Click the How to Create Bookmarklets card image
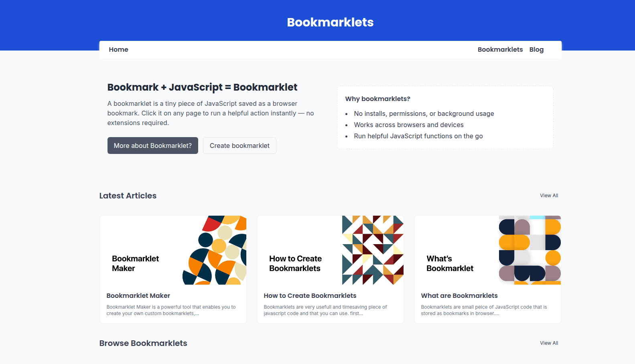This screenshot has height=364, width=635. [330, 250]
